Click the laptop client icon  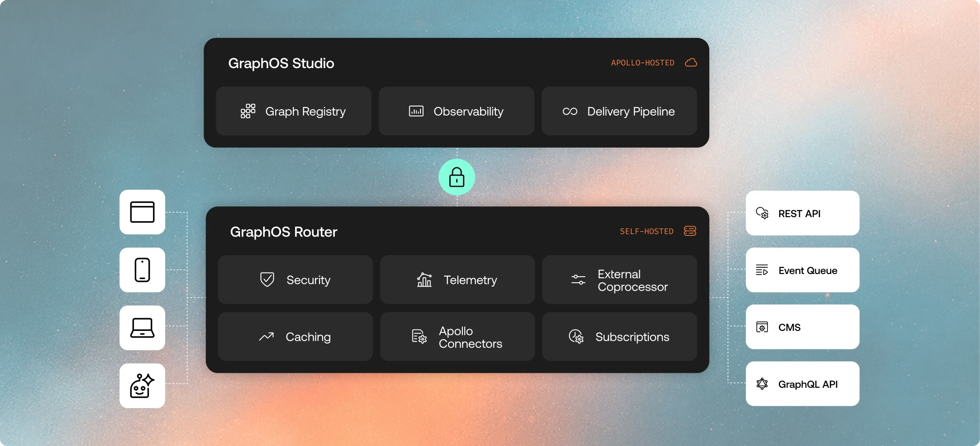click(x=142, y=328)
